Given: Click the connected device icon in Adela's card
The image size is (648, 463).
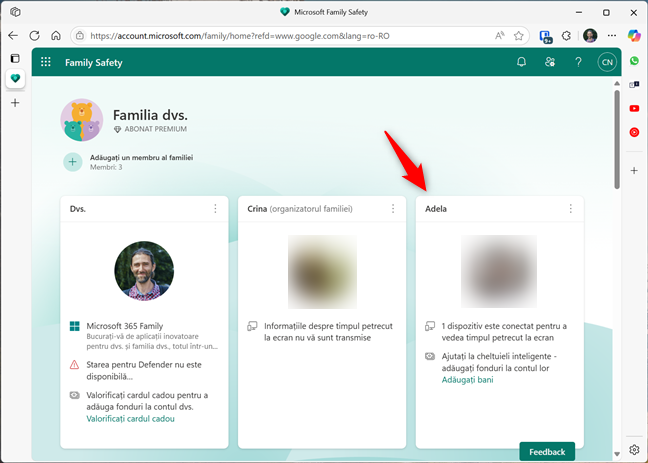Looking at the screenshot, I should pyautogui.click(x=430, y=326).
